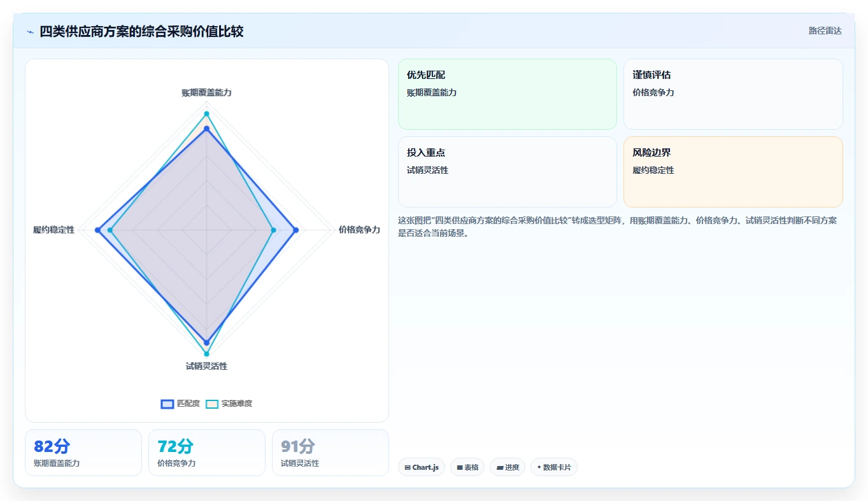Viewport: 868px width, 501px height.
Task: Click the blue data point nearest 履约稳定性
Action: 98,230
